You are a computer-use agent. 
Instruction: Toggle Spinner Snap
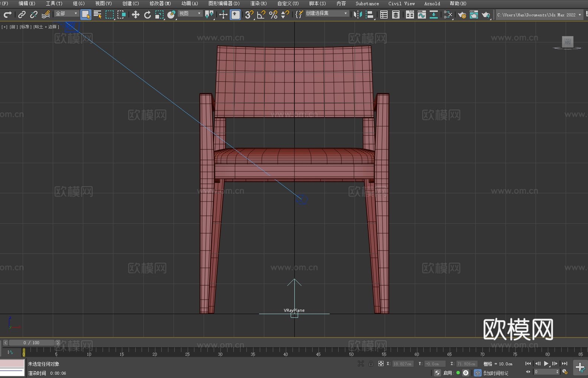point(285,14)
